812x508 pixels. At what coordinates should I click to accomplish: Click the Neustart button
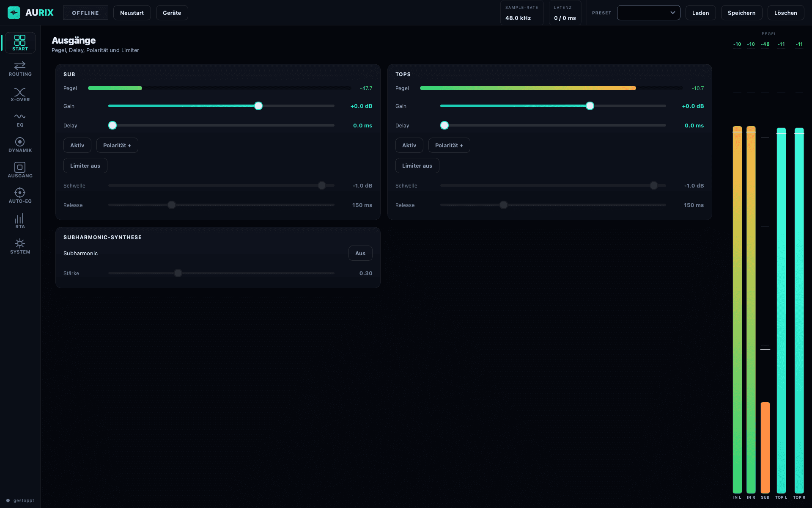point(132,13)
